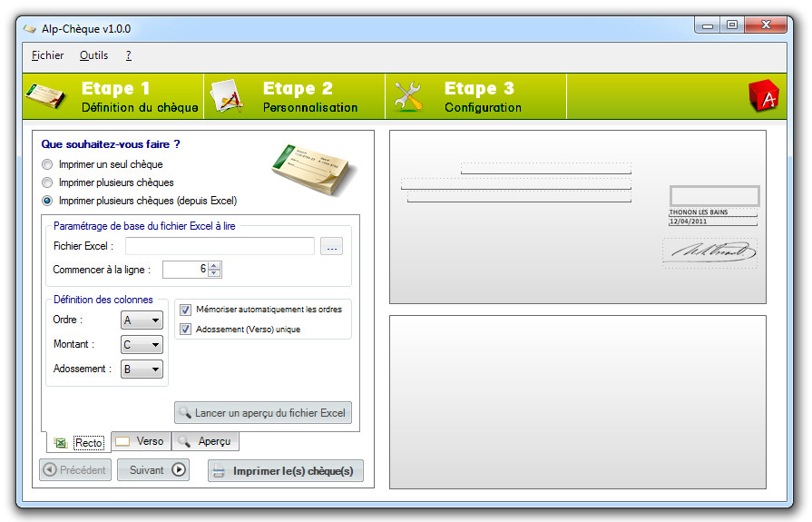This screenshot has width=812, height=522.
Task: Click 'Lancer un aperçu du fichier Excel'
Action: click(262, 413)
